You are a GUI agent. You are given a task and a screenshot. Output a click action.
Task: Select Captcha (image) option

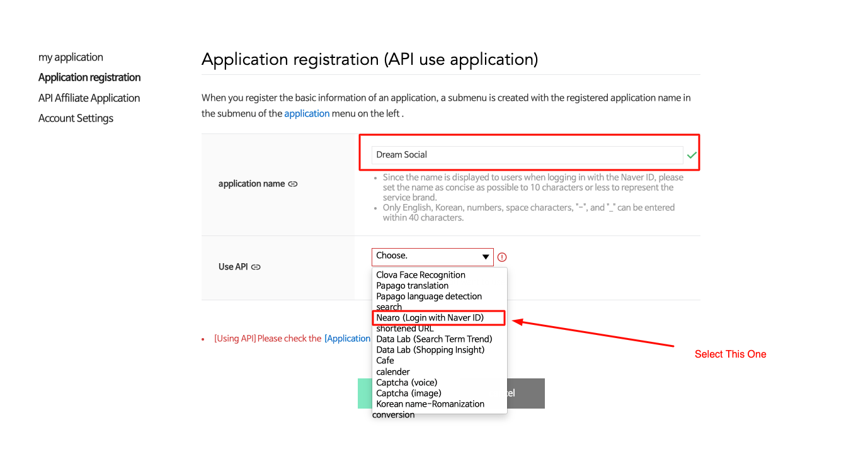pyautogui.click(x=440, y=393)
